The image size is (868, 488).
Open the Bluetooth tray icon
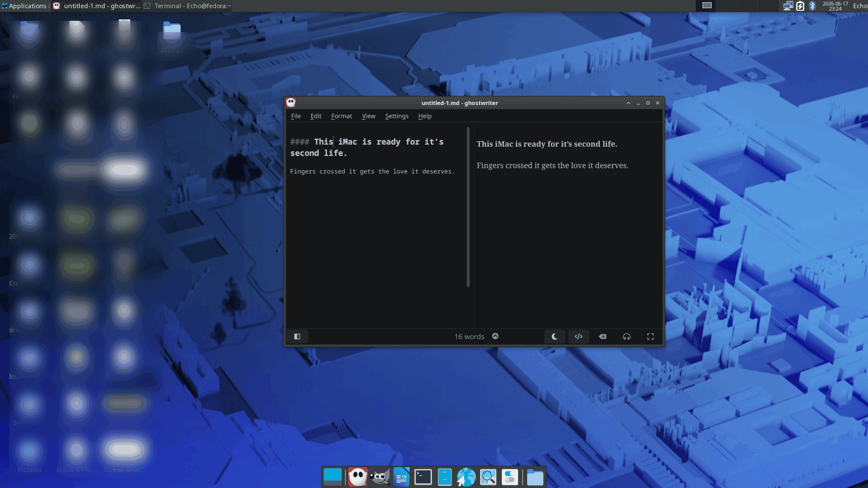[x=812, y=6]
